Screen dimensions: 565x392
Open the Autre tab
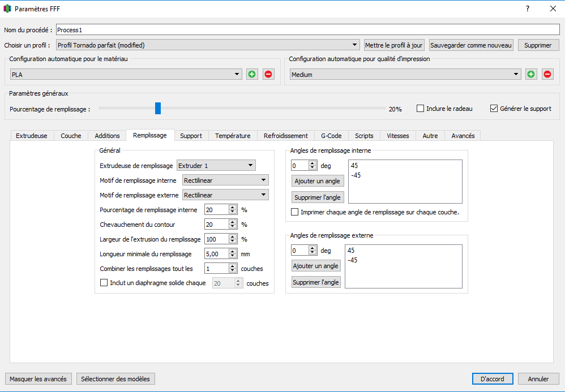pyautogui.click(x=430, y=136)
